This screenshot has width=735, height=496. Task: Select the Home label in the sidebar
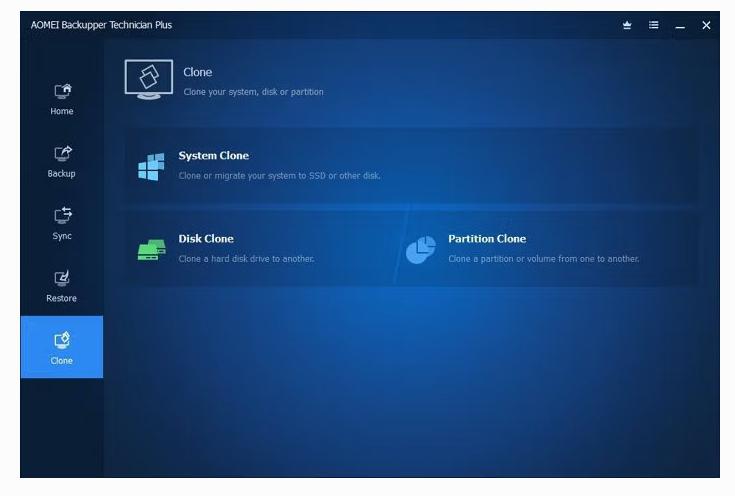pyautogui.click(x=62, y=111)
